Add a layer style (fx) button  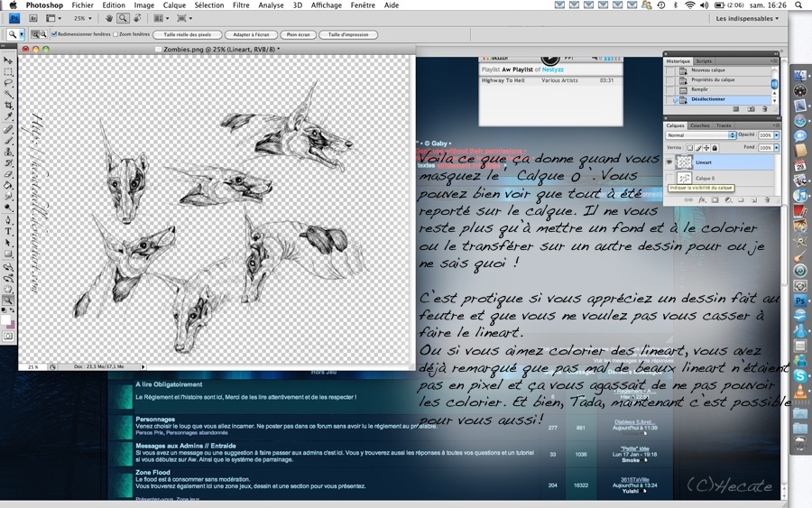(x=702, y=200)
